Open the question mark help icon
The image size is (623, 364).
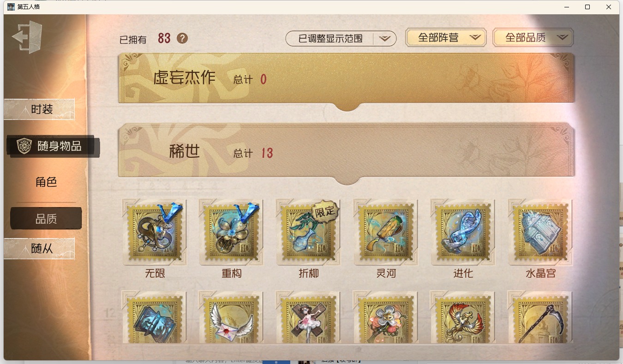point(182,38)
